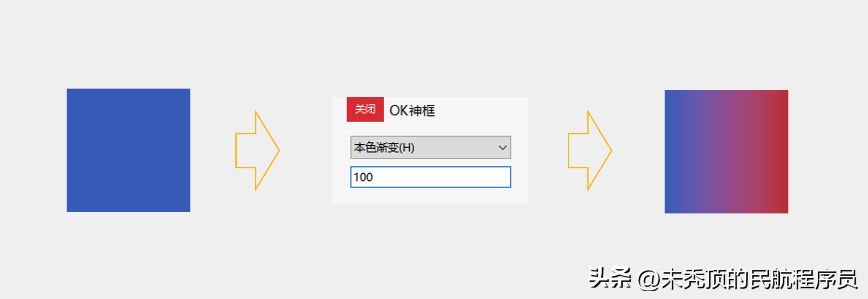Image resolution: width=868 pixels, height=299 pixels.
Task: Select the solid blue square
Action: (128, 150)
